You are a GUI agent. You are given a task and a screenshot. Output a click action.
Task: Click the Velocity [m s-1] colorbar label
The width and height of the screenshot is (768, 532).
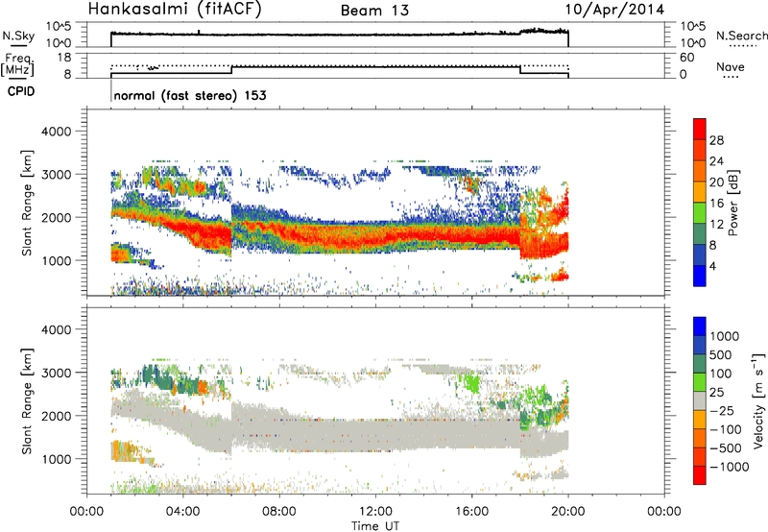click(758, 400)
